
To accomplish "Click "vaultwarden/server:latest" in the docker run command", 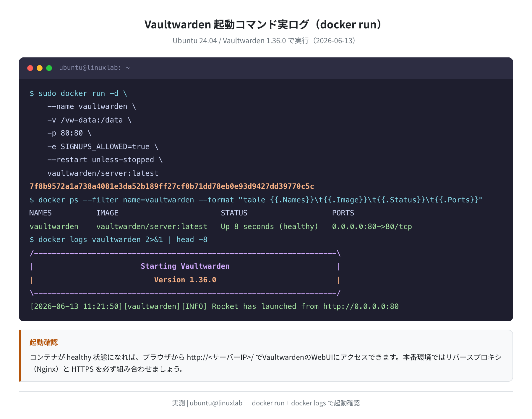I will point(103,173).
